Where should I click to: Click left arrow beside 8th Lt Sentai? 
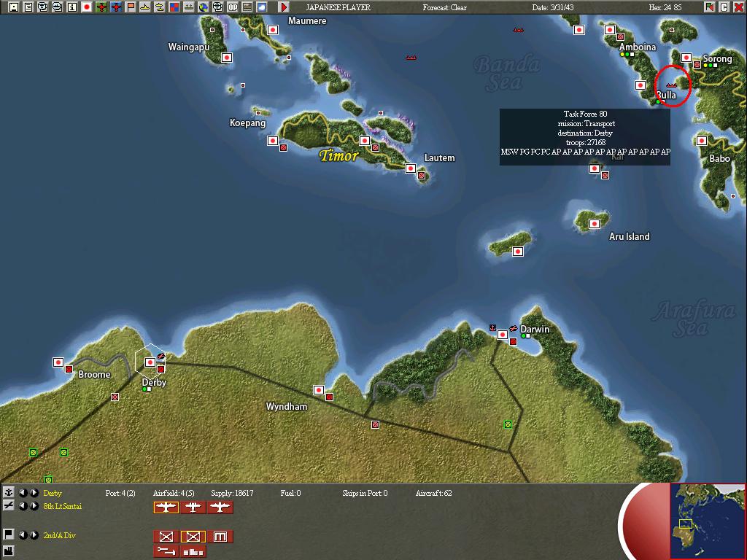[x=23, y=506]
